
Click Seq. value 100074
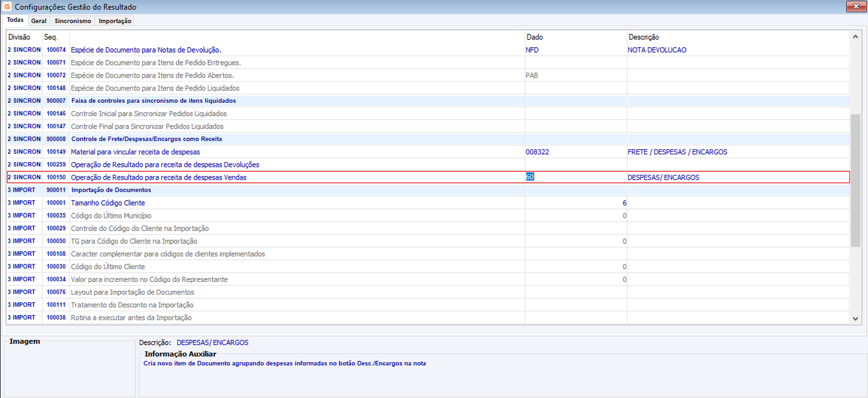tap(56, 50)
